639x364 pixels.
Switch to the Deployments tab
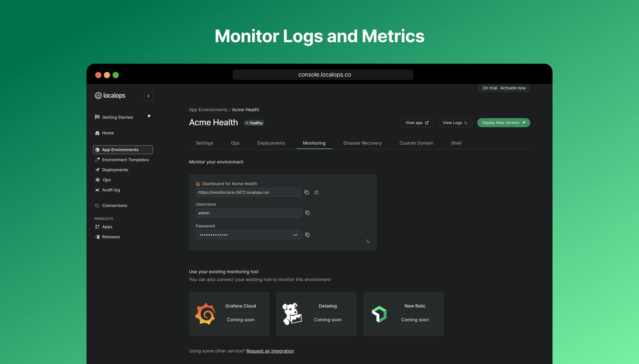click(271, 143)
